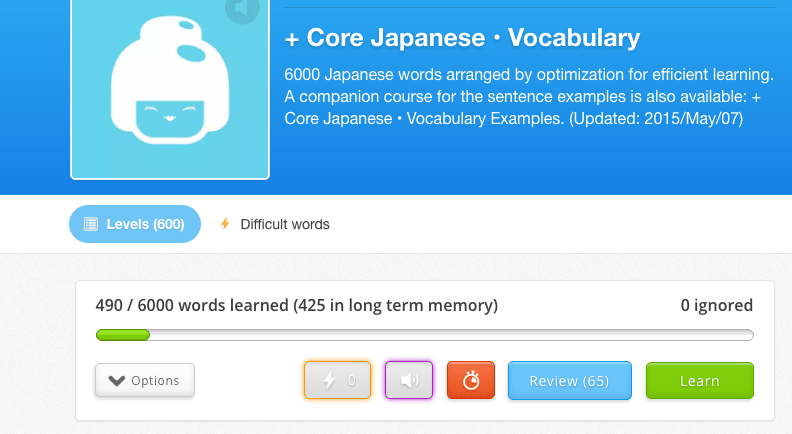Screen dimensions: 792x434
Task: Click the 490 / 6000 words learned text
Action: click(x=296, y=306)
